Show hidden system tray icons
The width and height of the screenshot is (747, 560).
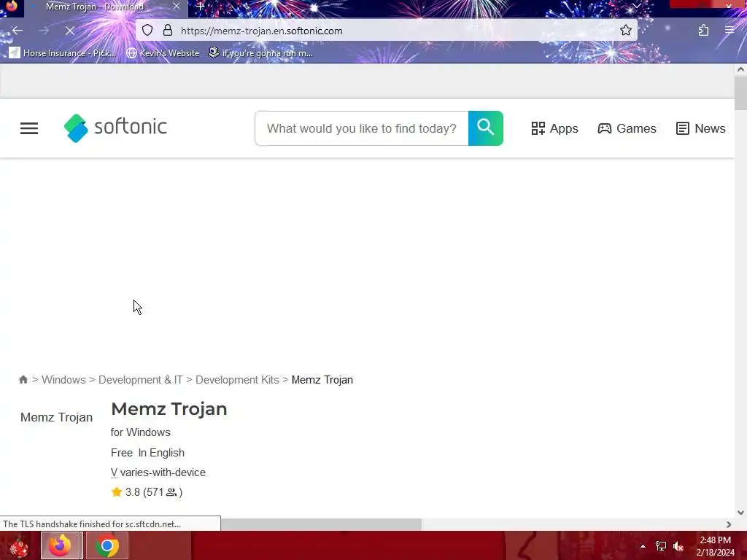643,546
